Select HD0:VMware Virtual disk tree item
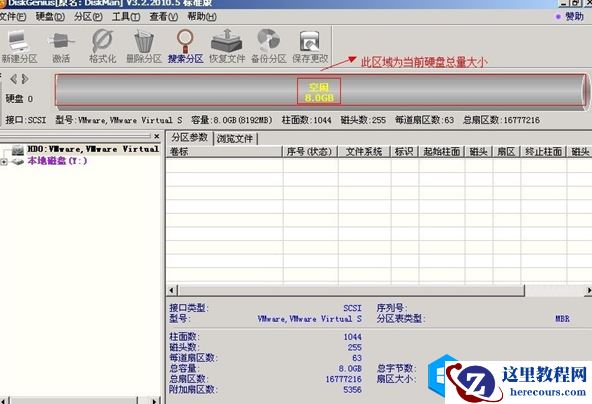592x404 pixels. coord(93,150)
